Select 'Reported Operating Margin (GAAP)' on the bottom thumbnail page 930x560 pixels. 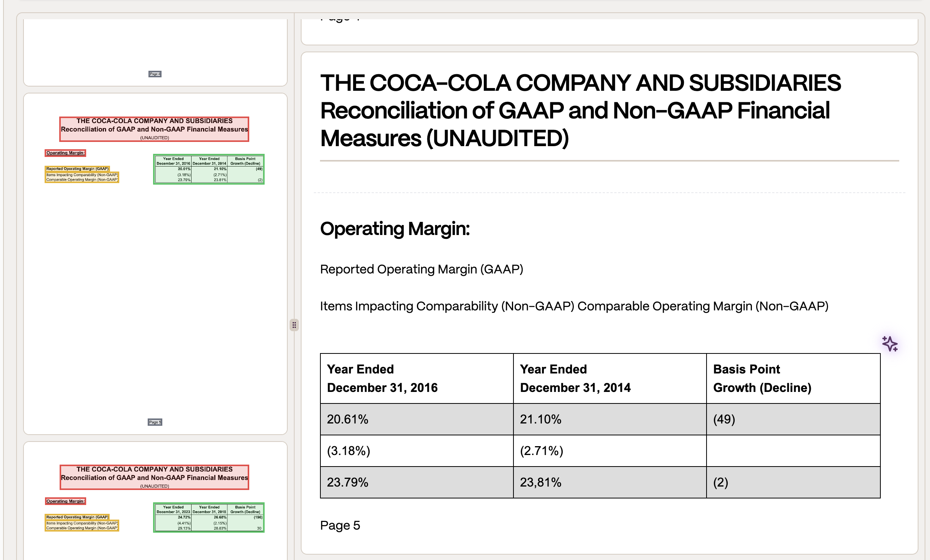[77, 517]
